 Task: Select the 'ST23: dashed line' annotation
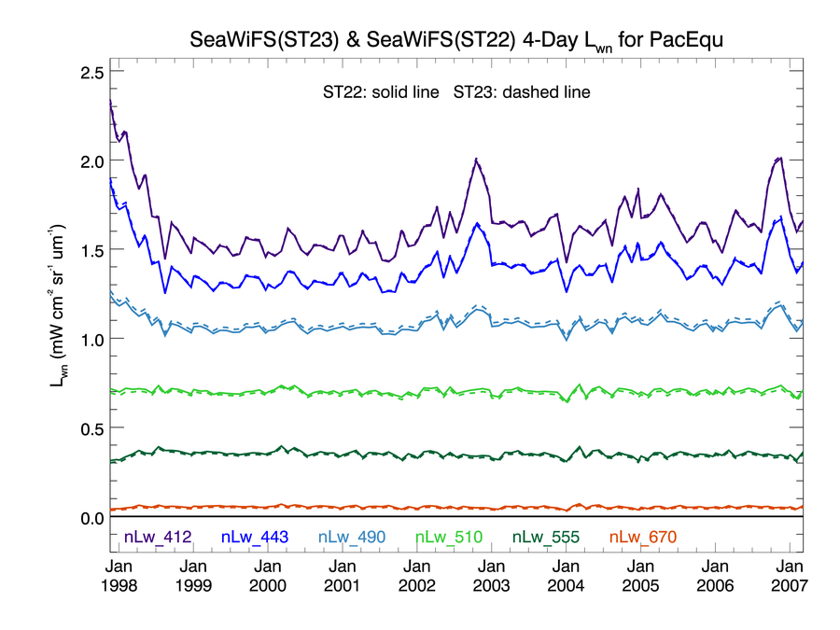click(x=522, y=92)
